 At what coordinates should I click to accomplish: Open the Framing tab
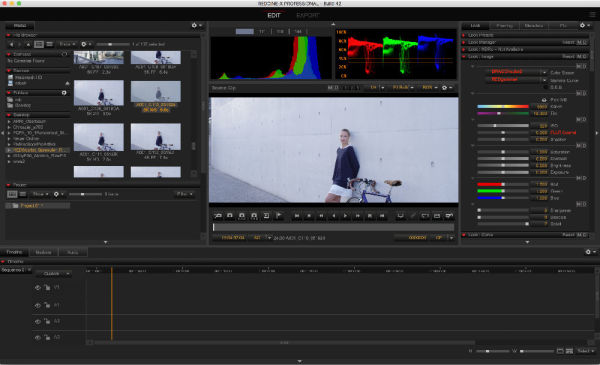pyautogui.click(x=504, y=26)
